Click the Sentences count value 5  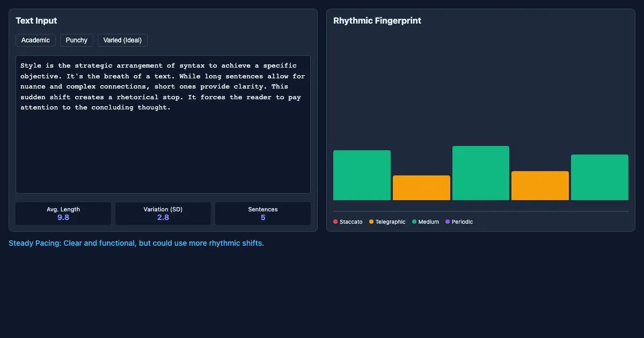(x=263, y=217)
